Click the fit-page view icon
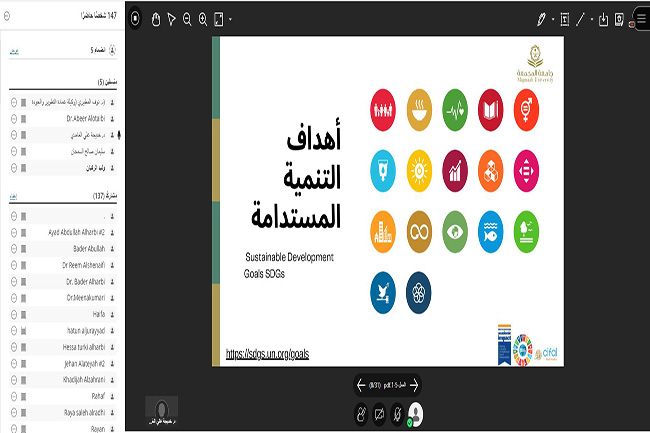The image size is (650, 433). pos(218,19)
